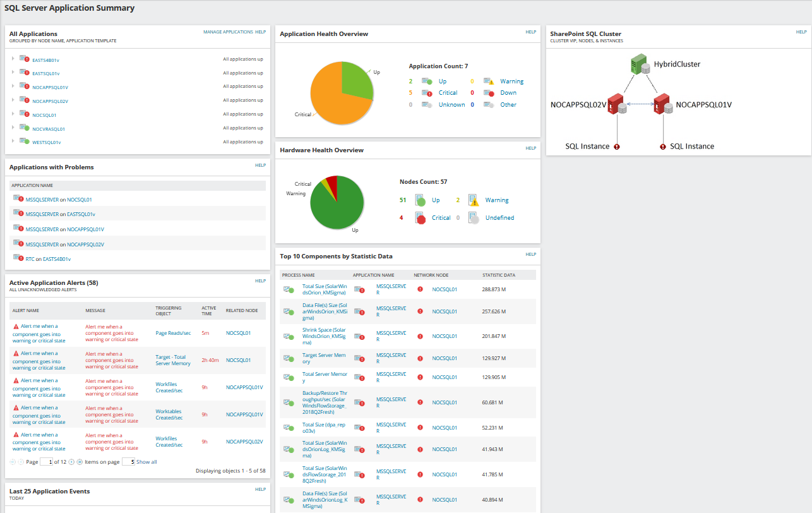Click the Critical node icon in Hardware Health legend
The height and width of the screenshot is (513, 812).
point(420,218)
